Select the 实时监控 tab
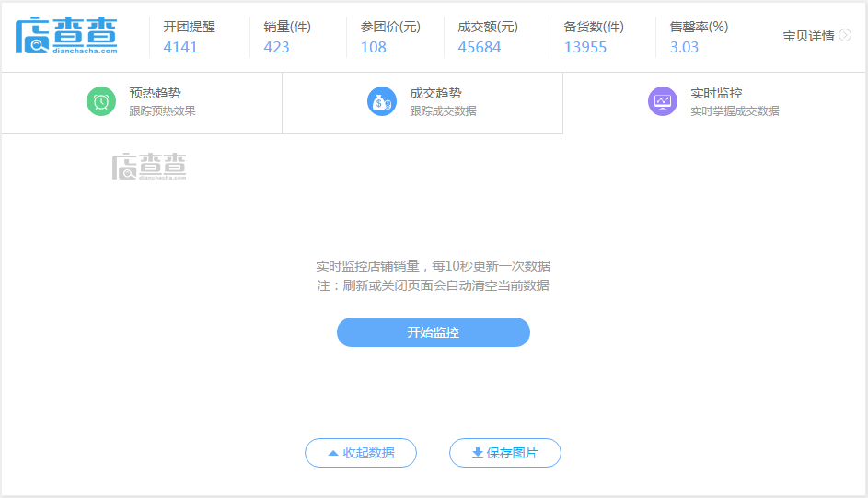868x498 pixels. point(714,103)
